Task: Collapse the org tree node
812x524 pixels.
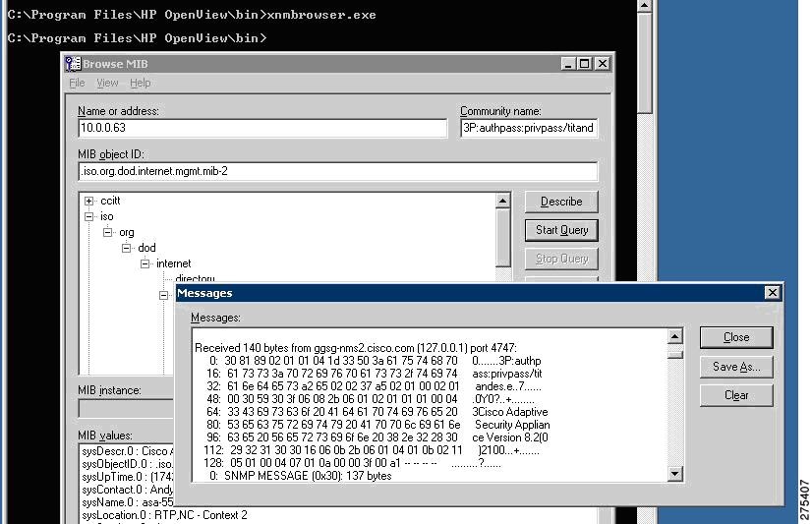Action: click(x=108, y=232)
